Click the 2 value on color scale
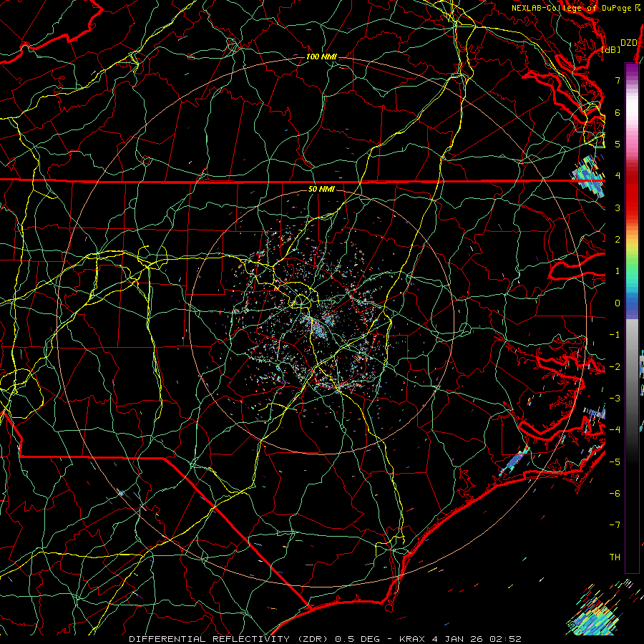The width and height of the screenshot is (644, 644). point(618,240)
